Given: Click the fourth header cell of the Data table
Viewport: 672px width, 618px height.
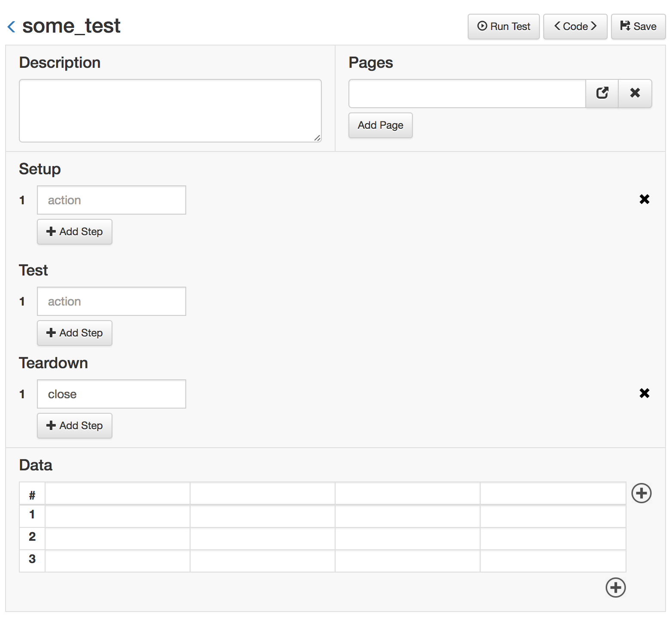Looking at the screenshot, I should click(553, 494).
